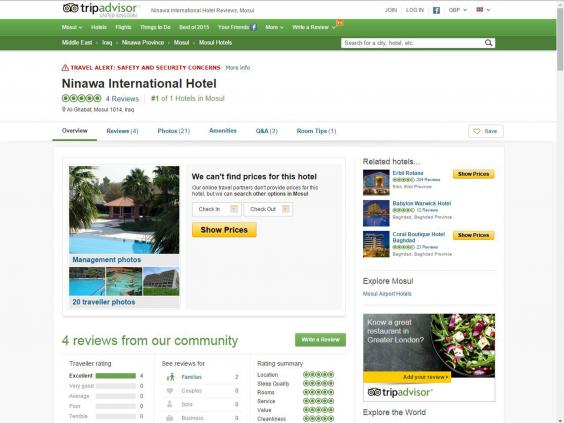Open the Check In date picker

tap(217, 209)
